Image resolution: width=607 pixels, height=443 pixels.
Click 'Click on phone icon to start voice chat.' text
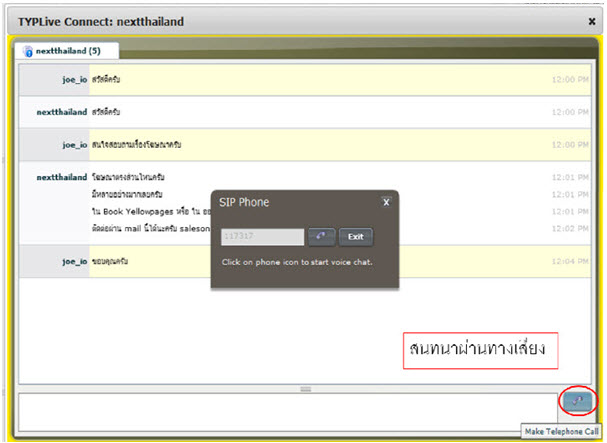tap(297, 262)
